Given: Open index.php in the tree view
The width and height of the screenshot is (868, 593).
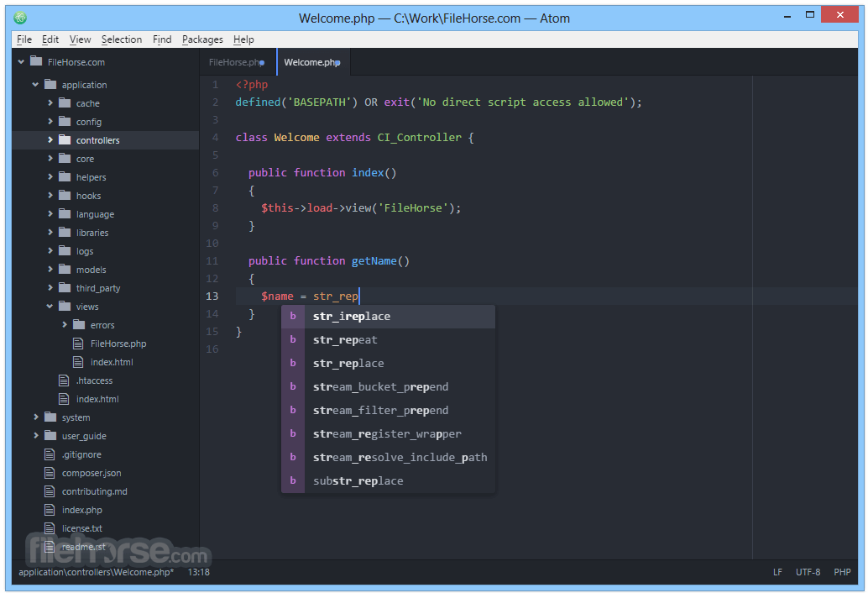Looking at the screenshot, I should (x=81, y=510).
